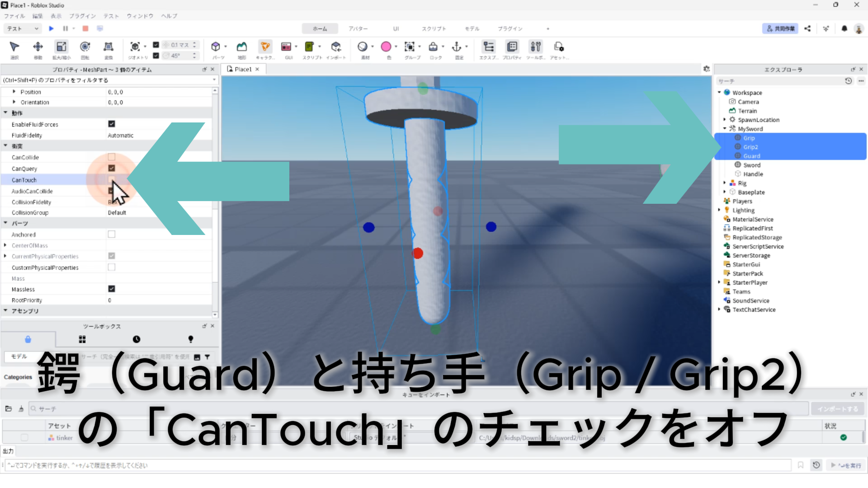Select Sword item in Explorer tree
Viewport: 868px width, 488px height.
pyautogui.click(x=752, y=165)
